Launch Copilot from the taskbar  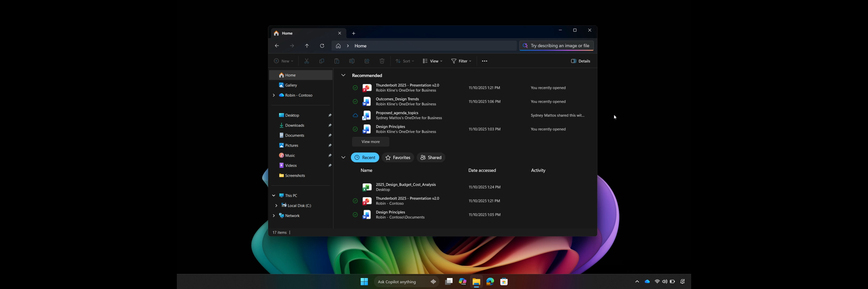pyautogui.click(x=463, y=282)
